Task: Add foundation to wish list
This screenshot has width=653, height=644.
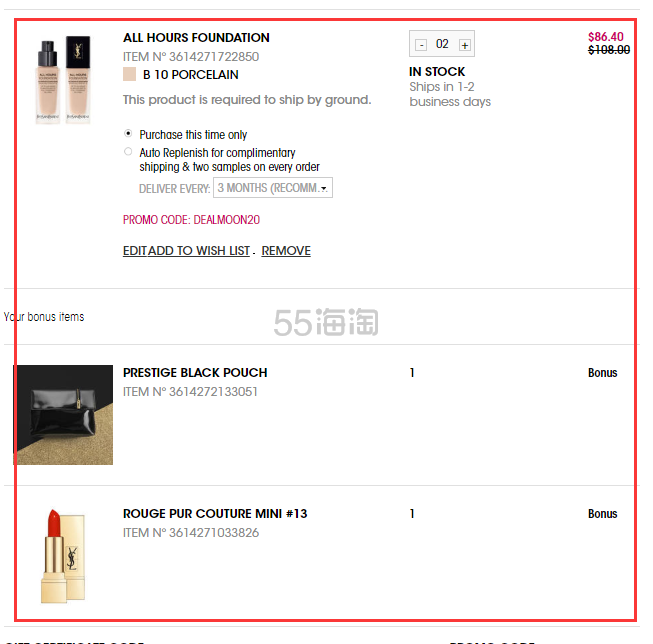Action: coord(199,250)
